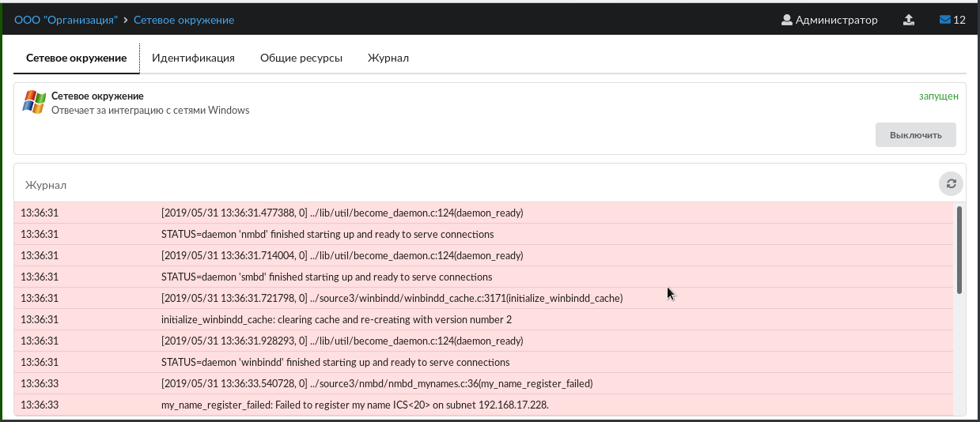Click the upload icon in the top bar
980x422 pixels.
point(909,20)
